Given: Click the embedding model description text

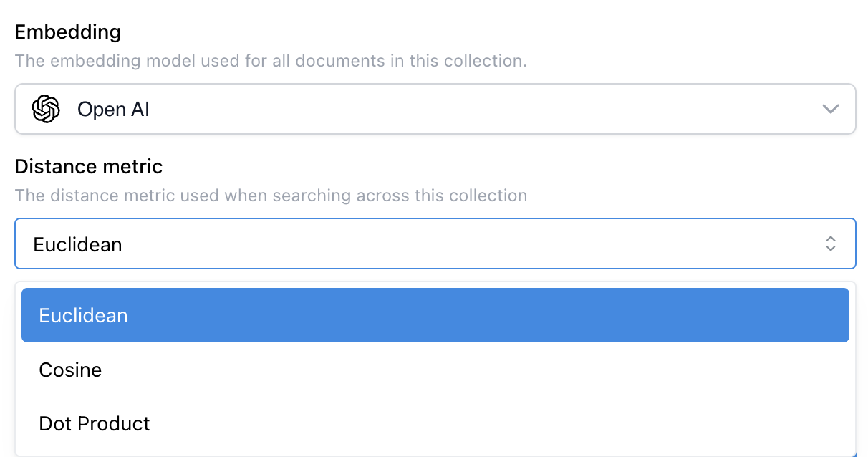Looking at the screenshot, I should (271, 61).
